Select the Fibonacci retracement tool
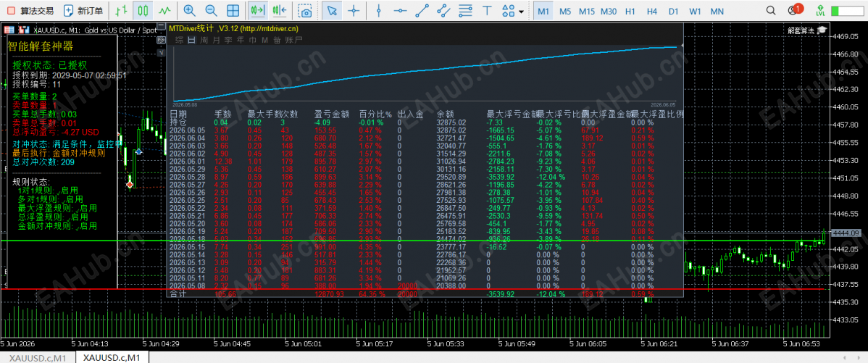 pyautogui.click(x=466, y=11)
